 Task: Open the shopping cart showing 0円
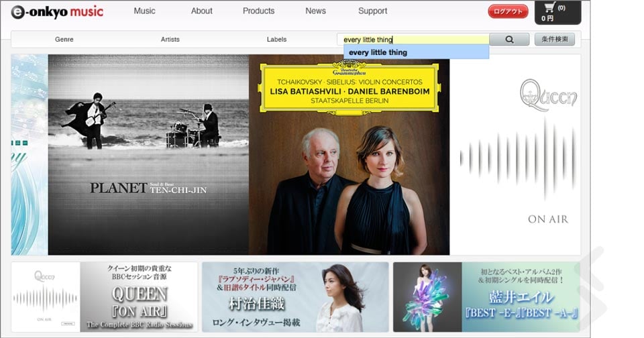tap(557, 12)
